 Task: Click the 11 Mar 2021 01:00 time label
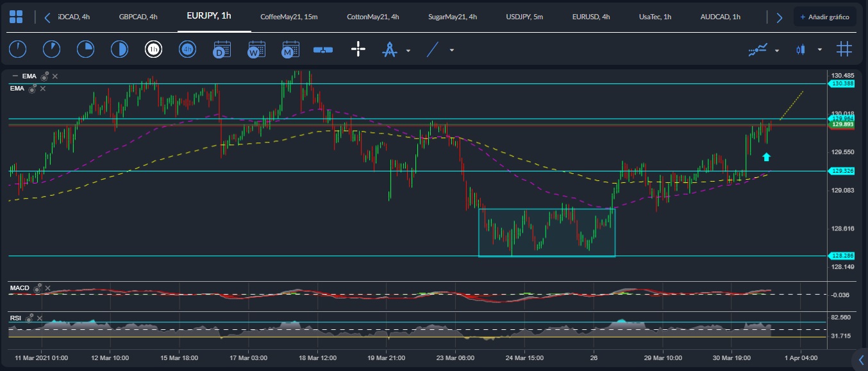tap(40, 358)
